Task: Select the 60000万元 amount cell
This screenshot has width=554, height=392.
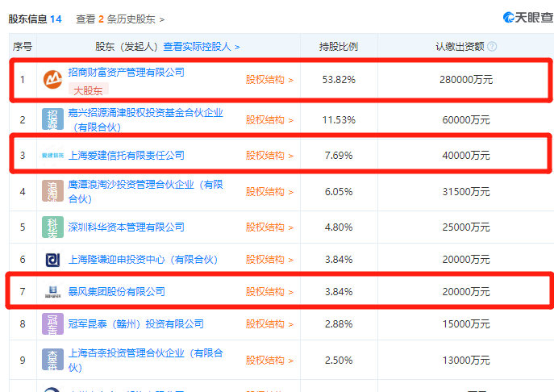Action: (x=466, y=120)
